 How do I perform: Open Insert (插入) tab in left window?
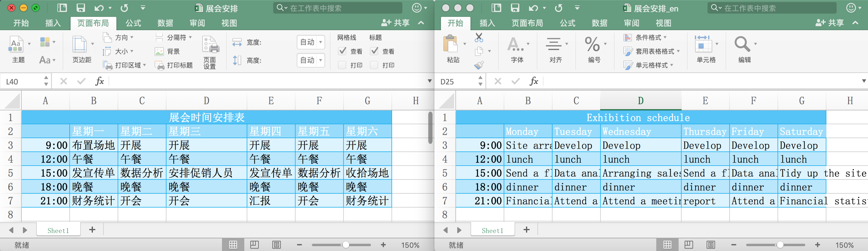pyautogui.click(x=53, y=23)
